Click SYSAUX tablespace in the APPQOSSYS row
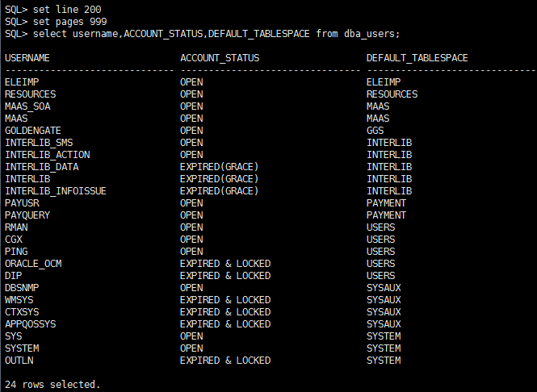 (x=384, y=324)
